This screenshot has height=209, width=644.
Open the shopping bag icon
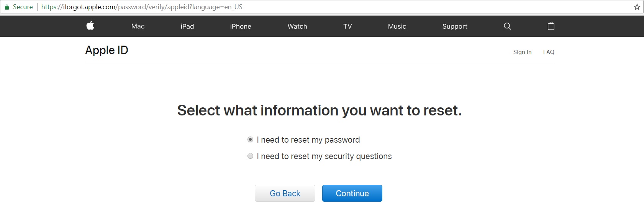pyautogui.click(x=551, y=26)
